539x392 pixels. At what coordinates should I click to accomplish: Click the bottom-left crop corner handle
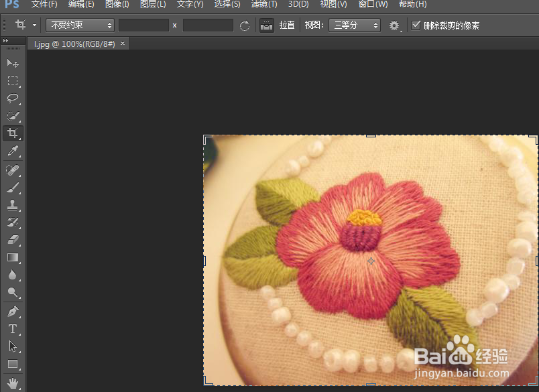point(208,381)
